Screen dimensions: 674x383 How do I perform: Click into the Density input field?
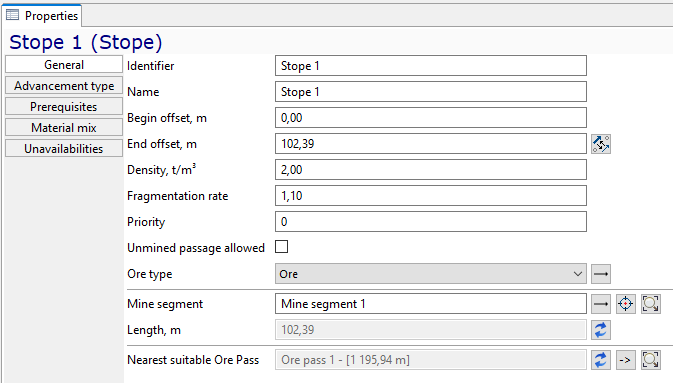tap(431, 170)
